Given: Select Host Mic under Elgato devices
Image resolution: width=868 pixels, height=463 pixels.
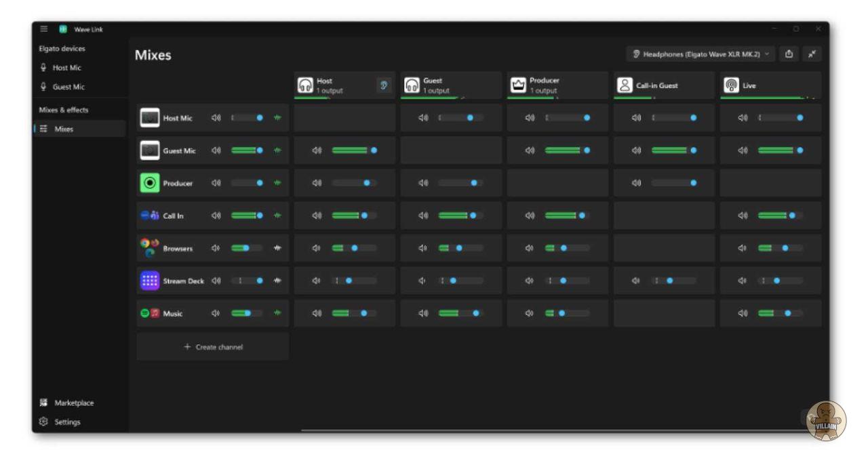Looking at the screenshot, I should (66, 68).
